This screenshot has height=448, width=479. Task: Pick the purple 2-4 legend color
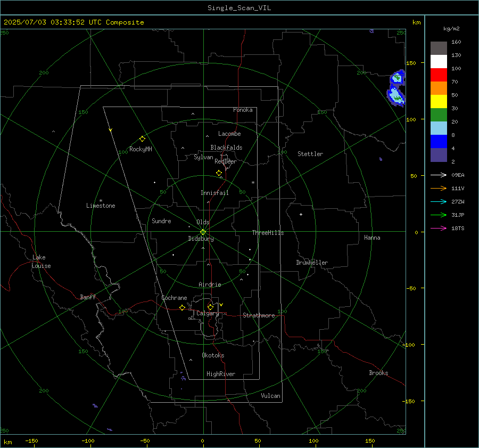pos(439,154)
